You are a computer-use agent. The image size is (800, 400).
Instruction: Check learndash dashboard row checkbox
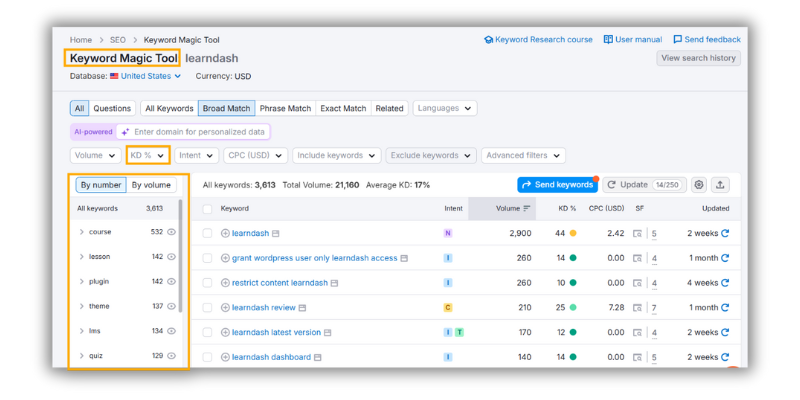coord(207,357)
